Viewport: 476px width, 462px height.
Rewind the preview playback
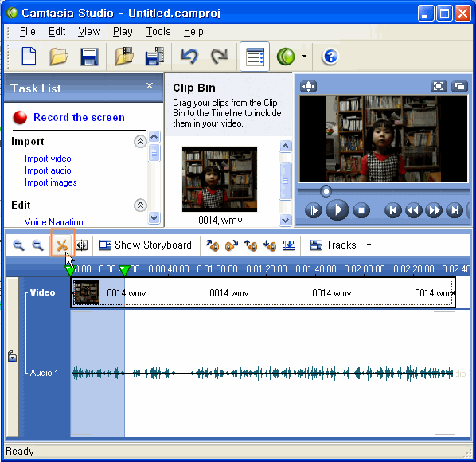click(413, 210)
